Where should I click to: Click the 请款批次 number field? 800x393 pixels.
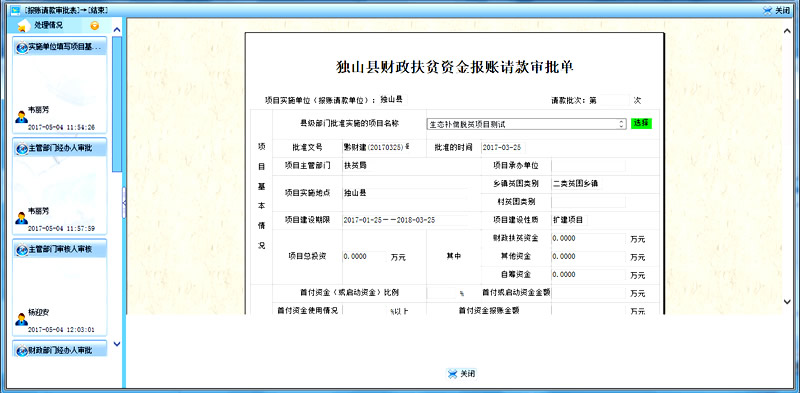point(613,100)
